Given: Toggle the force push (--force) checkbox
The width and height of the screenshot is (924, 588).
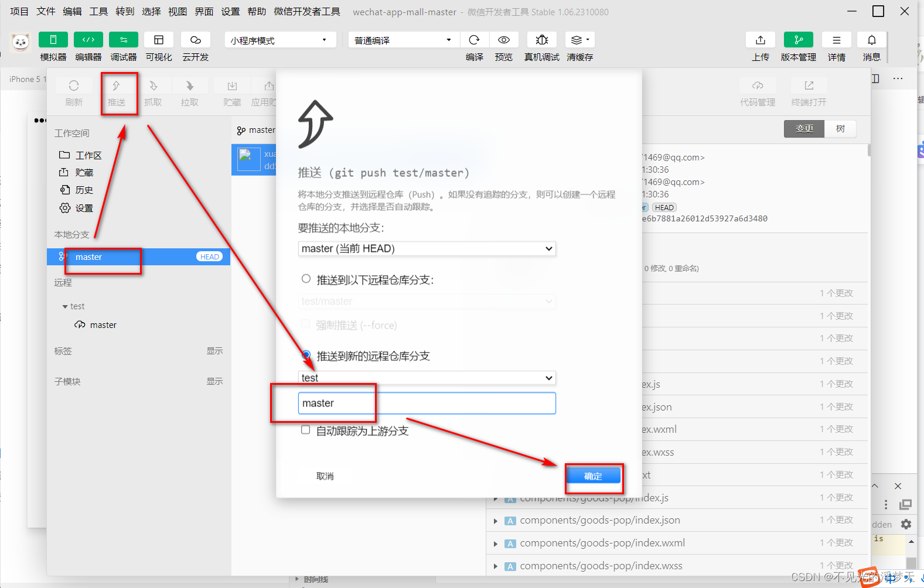Looking at the screenshot, I should point(305,324).
